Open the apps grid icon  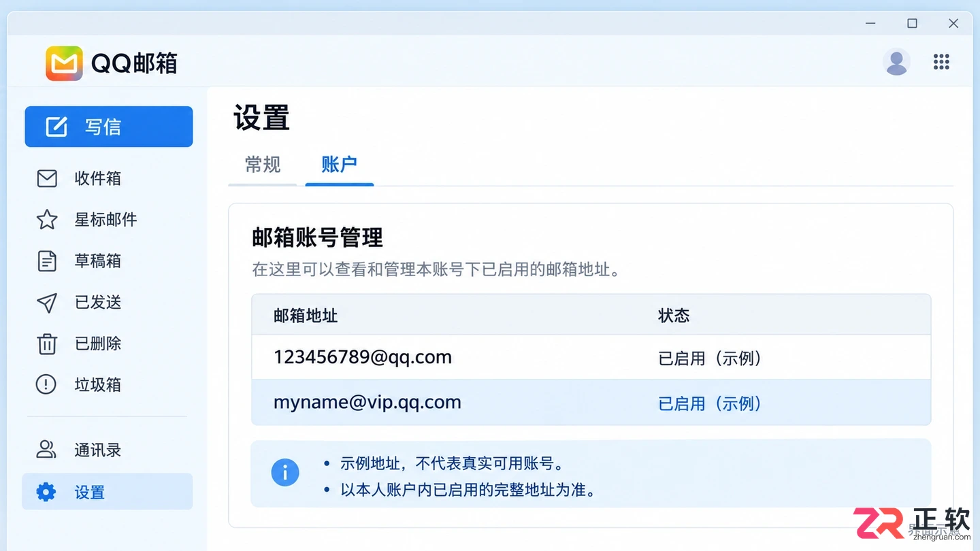click(x=941, y=62)
